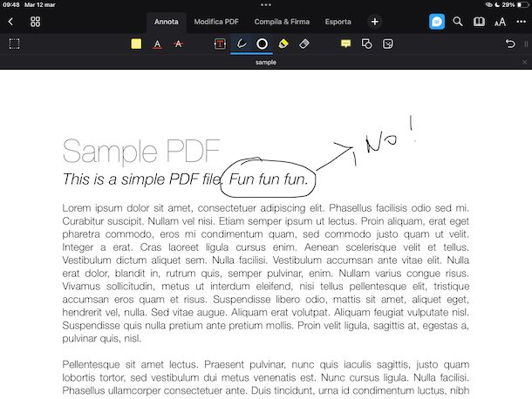
Task: Choose the black pen color circle
Action: (262, 44)
